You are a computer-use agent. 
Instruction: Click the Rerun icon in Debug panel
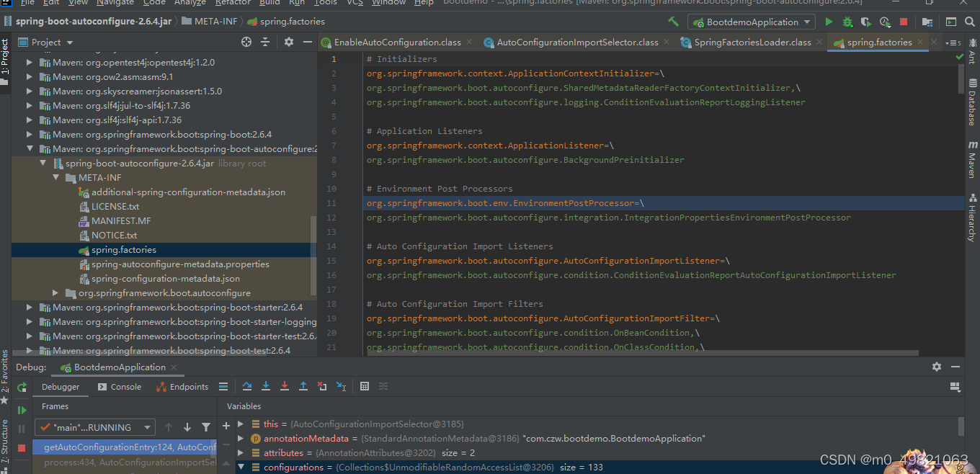tap(22, 387)
